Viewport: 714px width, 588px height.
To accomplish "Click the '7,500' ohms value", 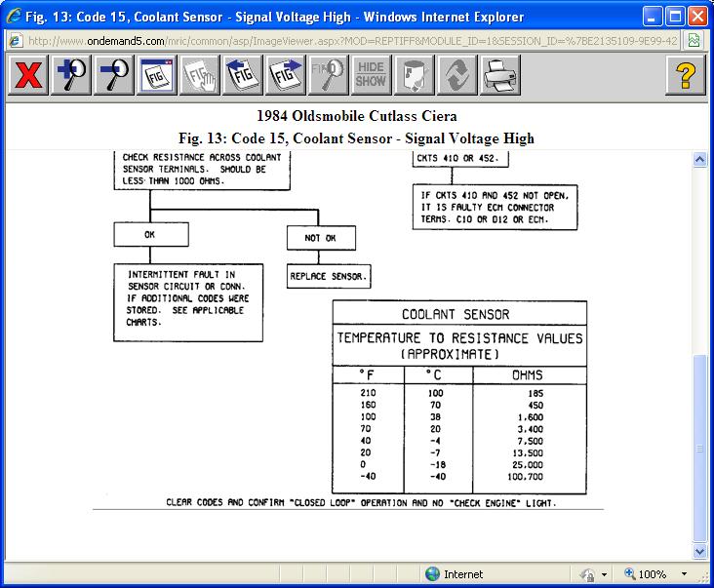I will (530, 441).
